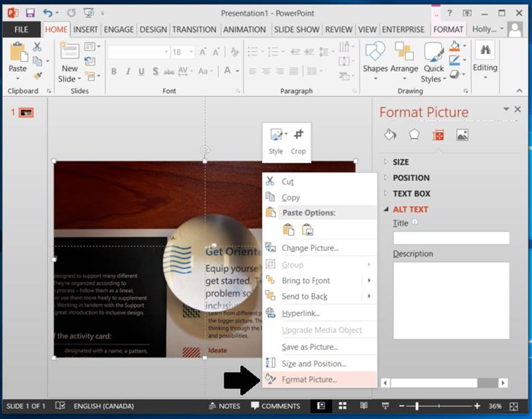Click the Paste button in ribbon
Screen dimensions: 532x419
tap(18, 61)
